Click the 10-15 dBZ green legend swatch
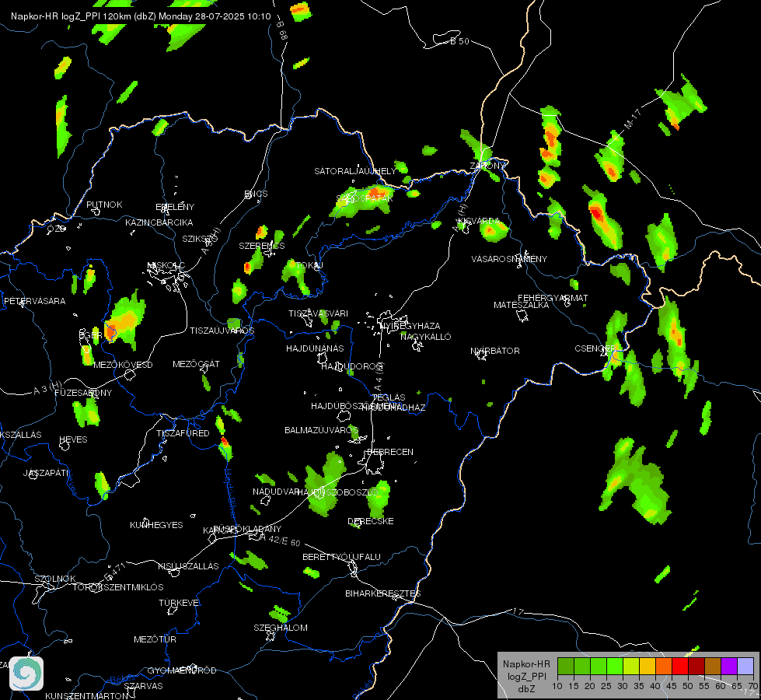The height and width of the screenshot is (700, 761). tap(566, 666)
